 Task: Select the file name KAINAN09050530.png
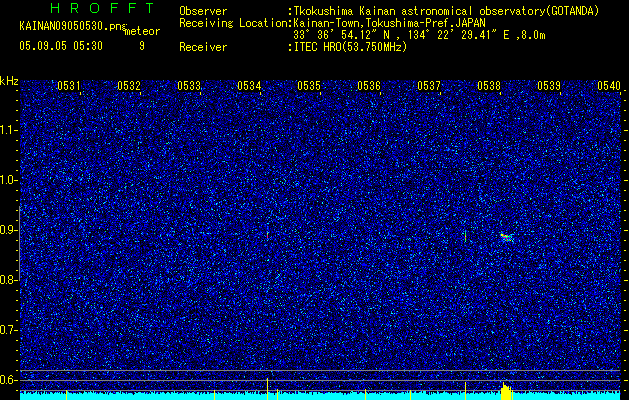[71, 26]
